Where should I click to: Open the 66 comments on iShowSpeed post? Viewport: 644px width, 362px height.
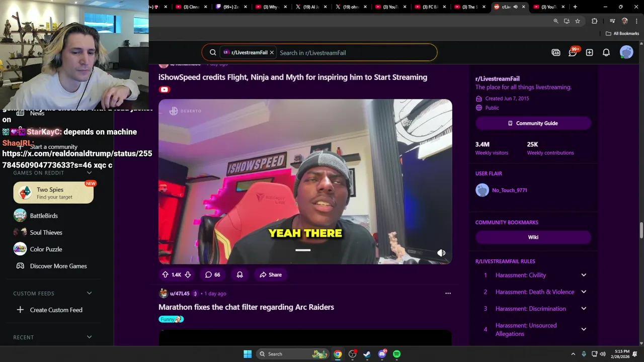[x=212, y=275]
